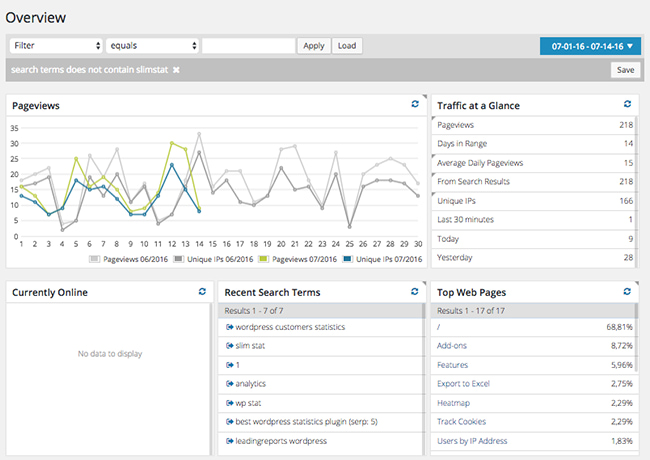Expand the 07-01-16 date range picker

[590, 46]
